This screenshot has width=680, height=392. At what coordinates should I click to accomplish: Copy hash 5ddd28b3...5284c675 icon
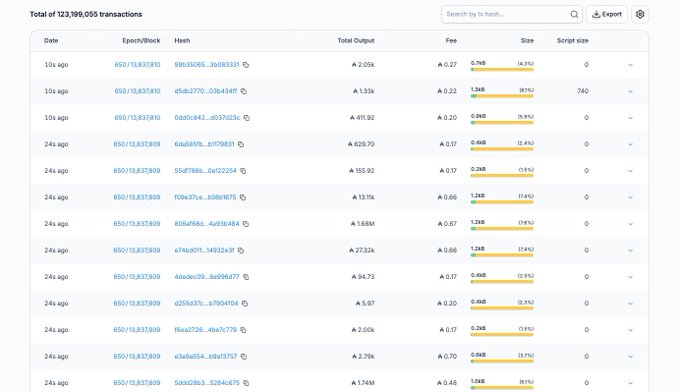pyautogui.click(x=246, y=383)
